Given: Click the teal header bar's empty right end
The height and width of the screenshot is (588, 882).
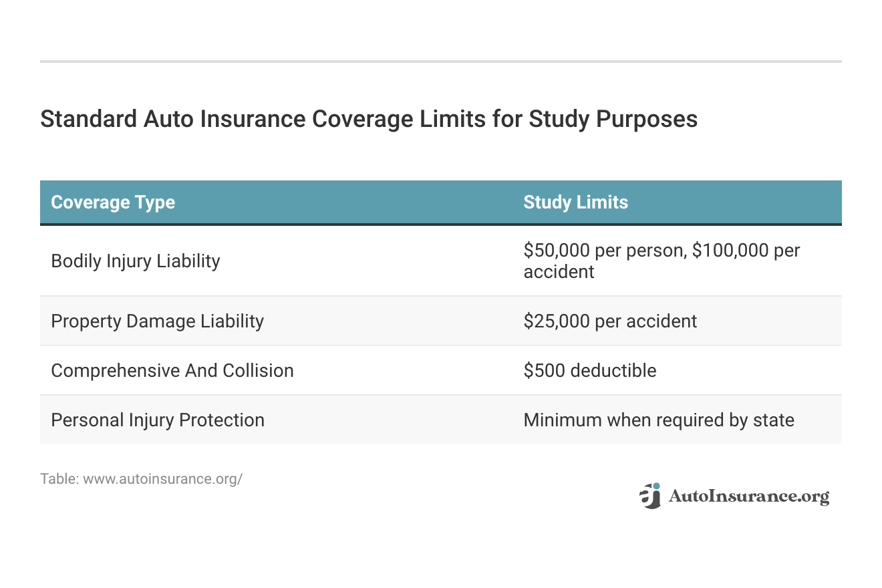Looking at the screenshot, I should click(788, 202).
